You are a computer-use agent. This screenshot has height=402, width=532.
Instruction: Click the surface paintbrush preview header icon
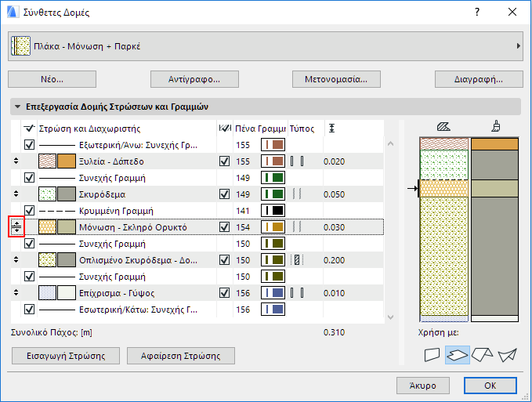(x=496, y=126)
